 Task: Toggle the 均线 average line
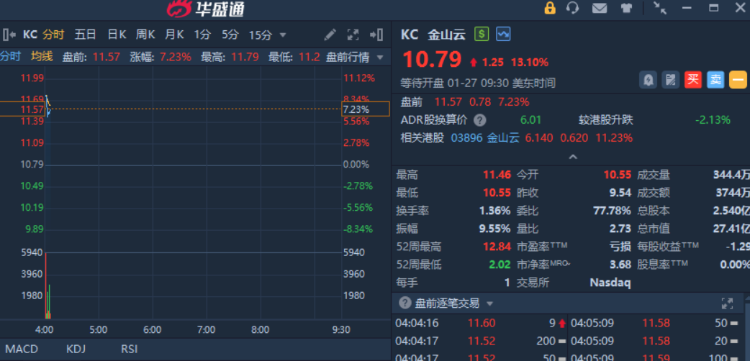[42, 56]
